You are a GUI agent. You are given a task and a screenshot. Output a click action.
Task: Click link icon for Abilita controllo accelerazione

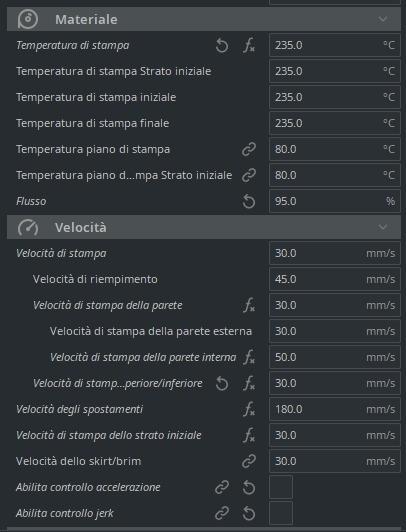coord(222,487)
